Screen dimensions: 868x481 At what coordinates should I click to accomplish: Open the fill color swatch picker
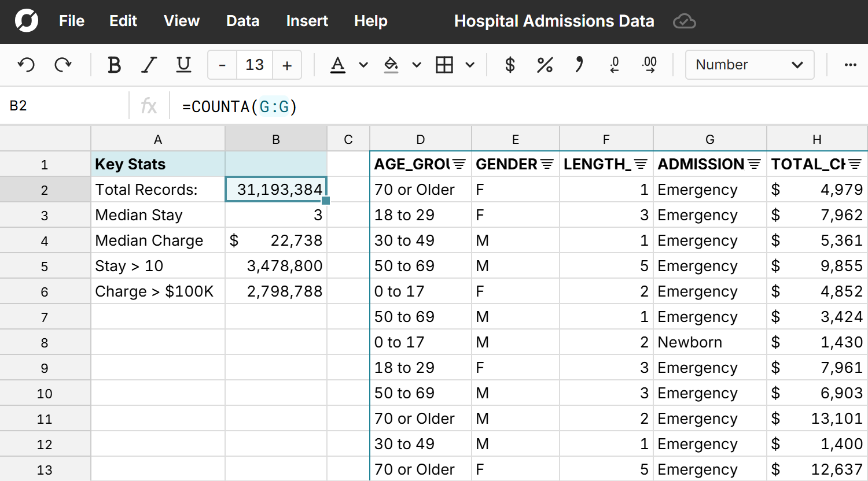[x=417, y=65]
